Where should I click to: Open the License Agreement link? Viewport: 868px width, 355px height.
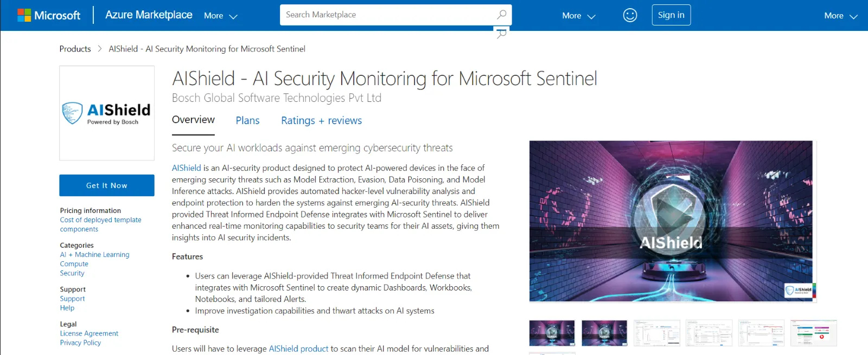[x=89, y=333]
